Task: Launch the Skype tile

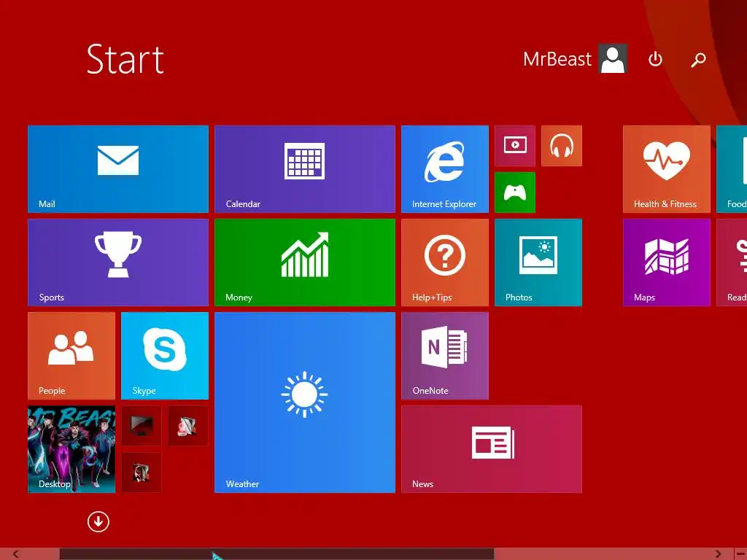Action: 165,356
